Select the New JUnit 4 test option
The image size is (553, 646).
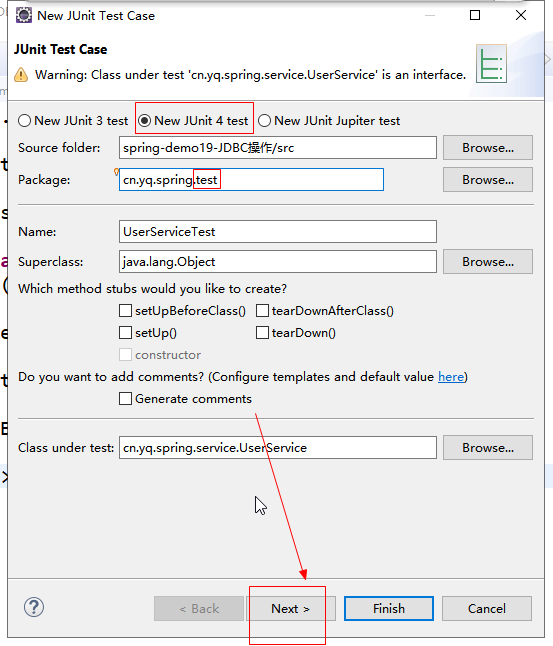tap(194, 121)
